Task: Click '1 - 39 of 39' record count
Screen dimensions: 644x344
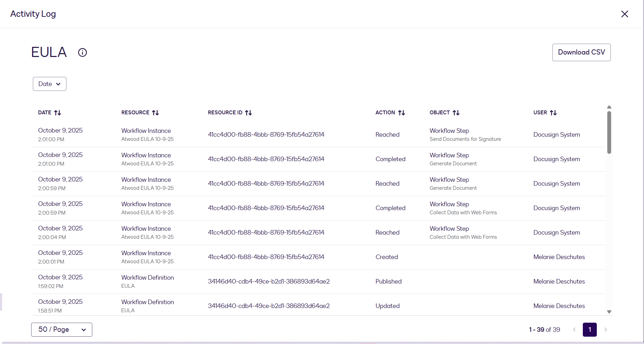Action: (544, 330)
